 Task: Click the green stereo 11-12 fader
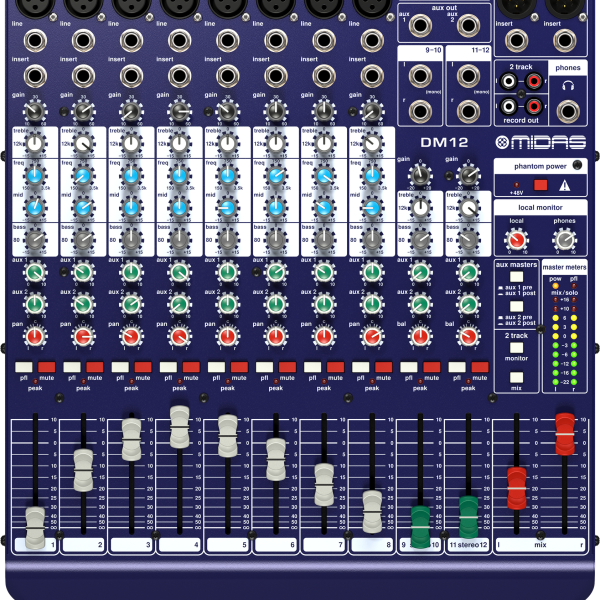coord(468,517)
